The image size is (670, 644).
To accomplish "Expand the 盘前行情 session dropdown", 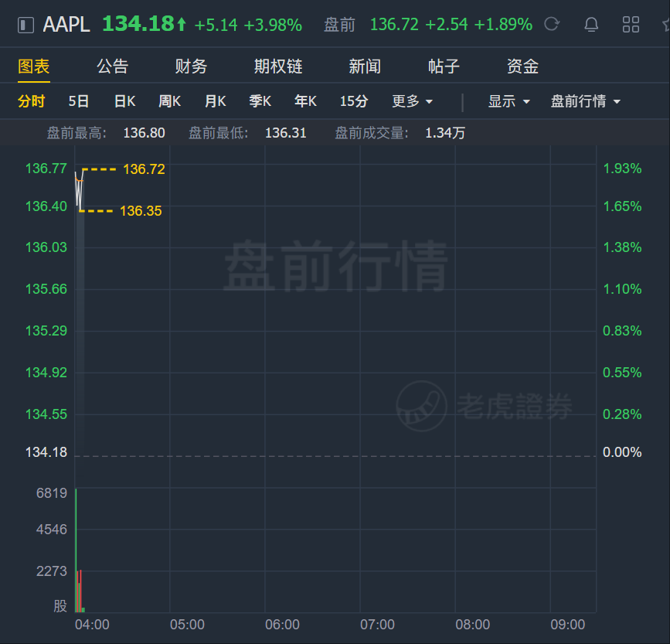I will (x=586, y=101).
